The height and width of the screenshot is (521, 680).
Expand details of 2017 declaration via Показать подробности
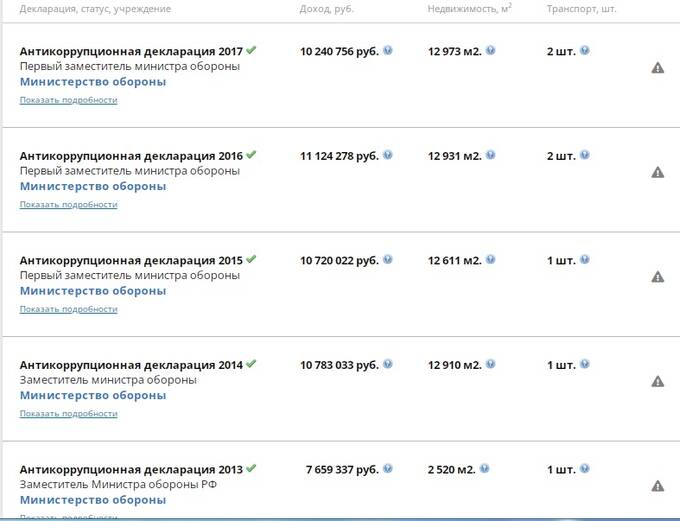[x=69, y=100]
